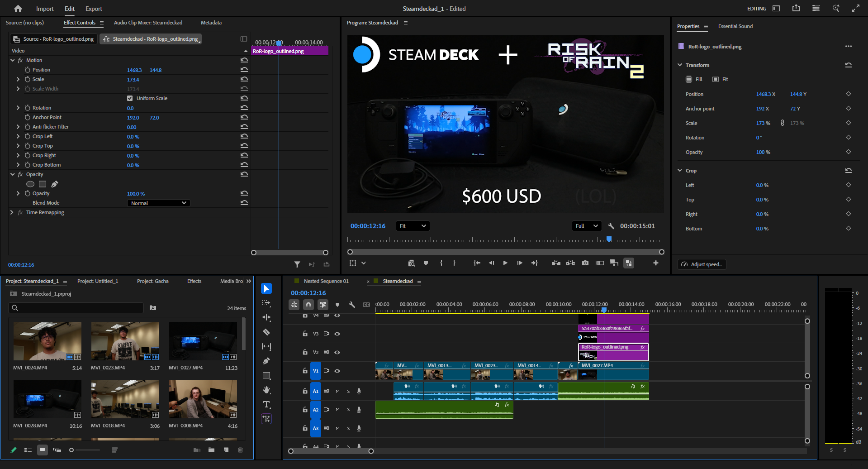Screen dimensions: 868x469
Task: Select the Razor tool
Action: [266, 332]
